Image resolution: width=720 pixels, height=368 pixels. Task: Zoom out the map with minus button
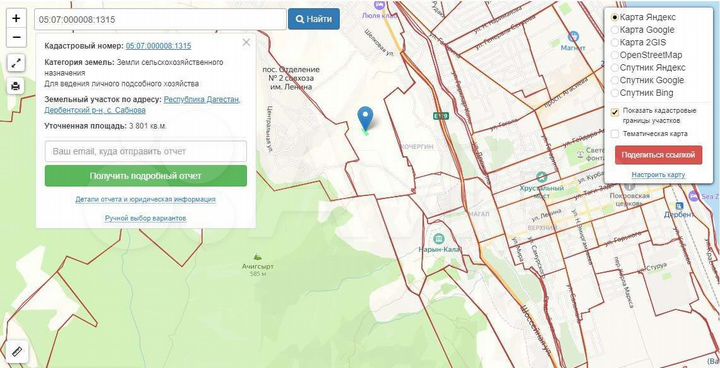(x=16, y=37)
